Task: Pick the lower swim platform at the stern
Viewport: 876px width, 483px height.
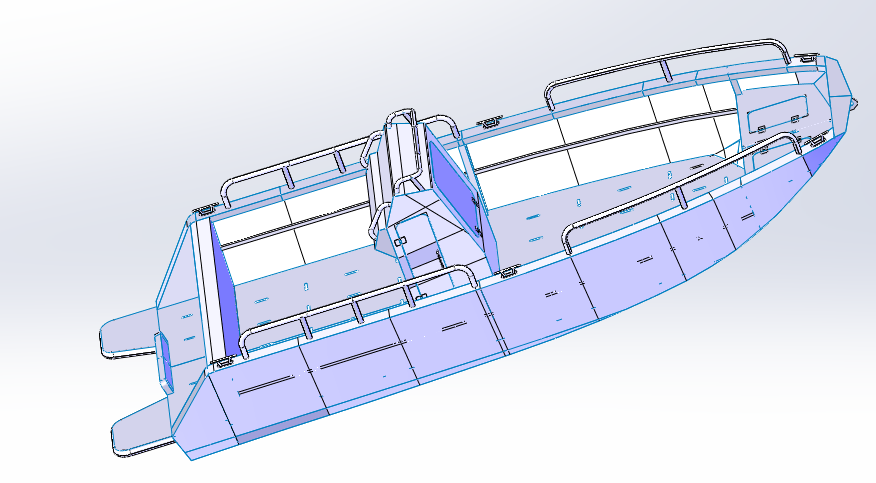Action: [x=142, y=430]
